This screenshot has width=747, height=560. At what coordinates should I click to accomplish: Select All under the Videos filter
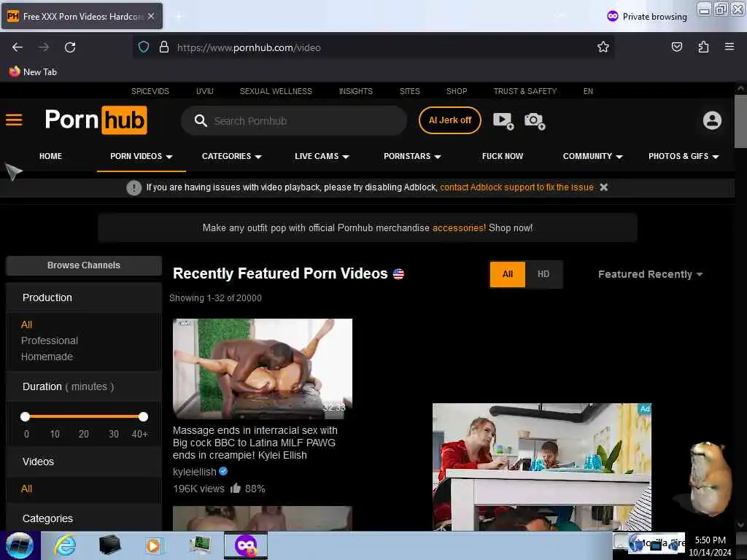(26, 489)
